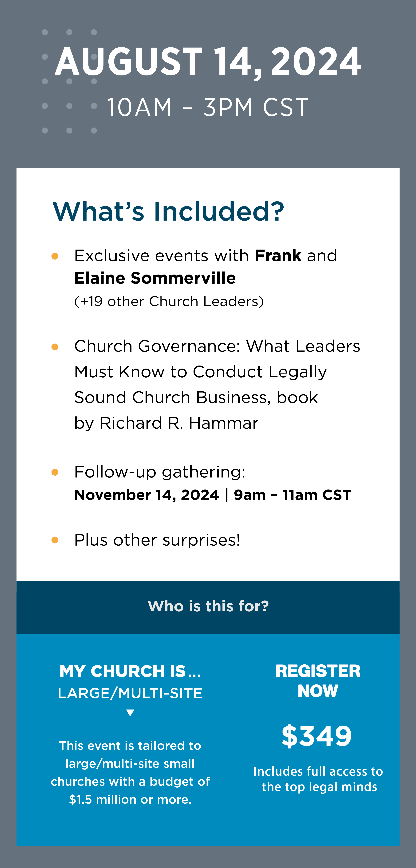Image resolution: width=416 pixels, height=868 pixels.
Task: Click the white down-triangle under LARGE/MULTI-SITE
Action: point(130,713)
